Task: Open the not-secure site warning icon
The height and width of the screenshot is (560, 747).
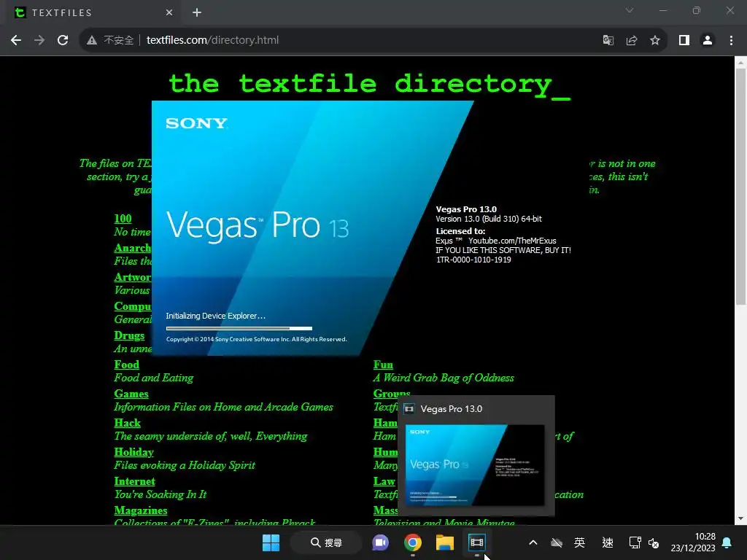Action: click(x=92, y=41)
